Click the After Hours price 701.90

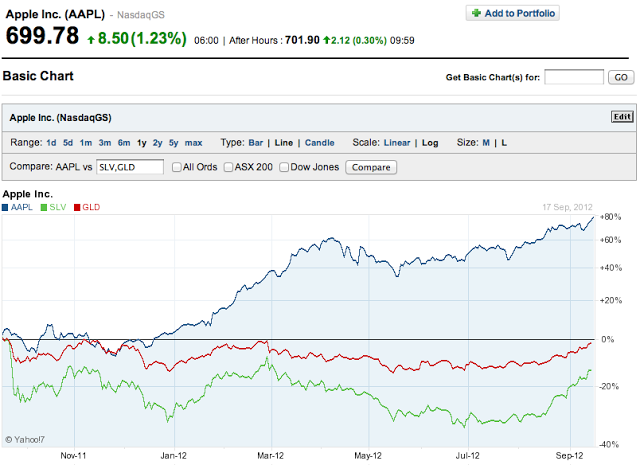pos(302,40)
